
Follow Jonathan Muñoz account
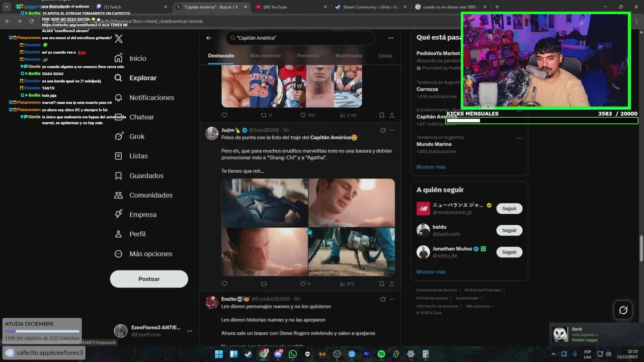point(509,252)
